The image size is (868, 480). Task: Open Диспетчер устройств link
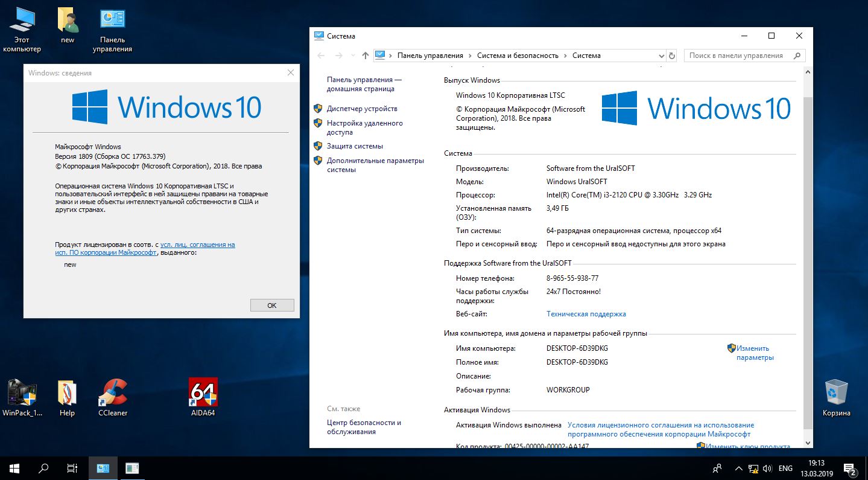(x=362, y=109)
